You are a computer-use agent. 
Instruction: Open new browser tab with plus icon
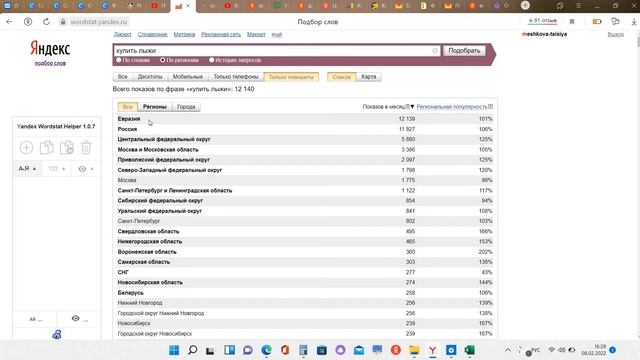coord(525,5)
